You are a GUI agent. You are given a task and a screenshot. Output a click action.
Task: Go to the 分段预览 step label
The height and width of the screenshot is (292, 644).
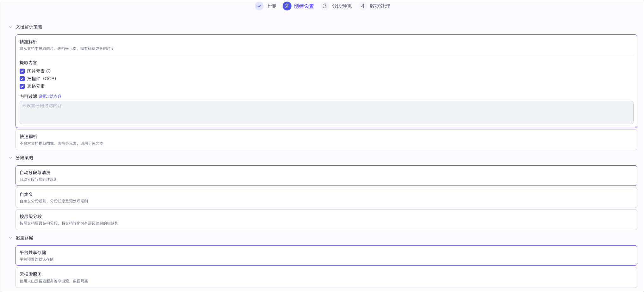pyautogui.click(x=342, y=6)
